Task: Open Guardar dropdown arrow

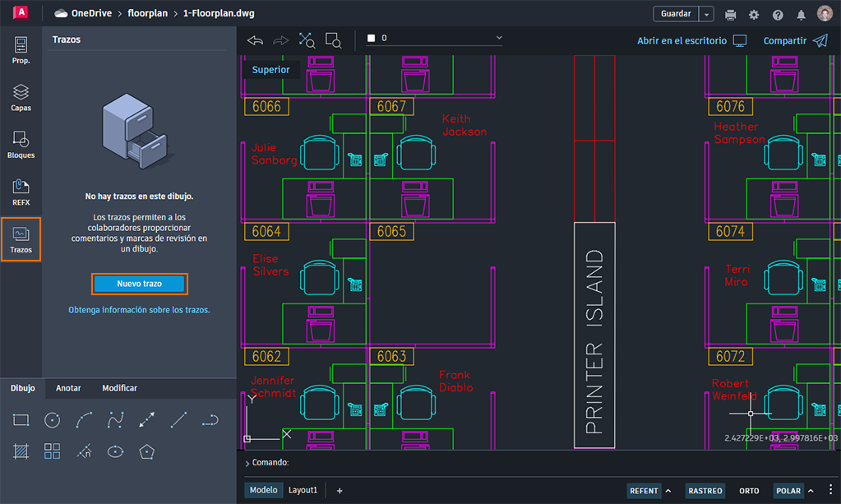Action: 706,14
